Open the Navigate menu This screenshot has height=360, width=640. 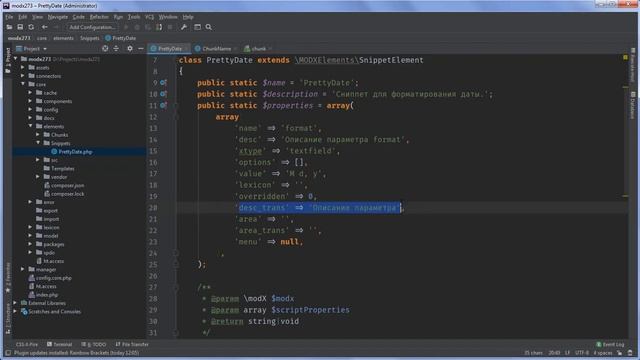[x=58, y=17]
